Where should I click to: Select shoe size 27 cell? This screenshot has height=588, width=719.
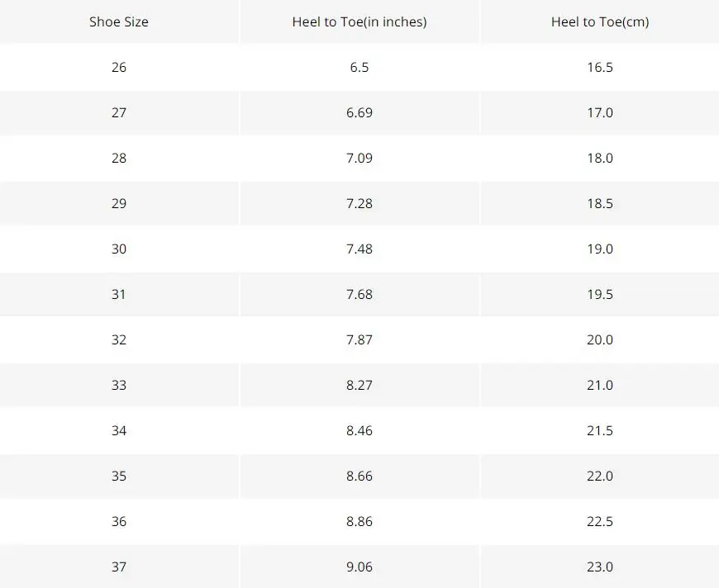pos(119,113)
